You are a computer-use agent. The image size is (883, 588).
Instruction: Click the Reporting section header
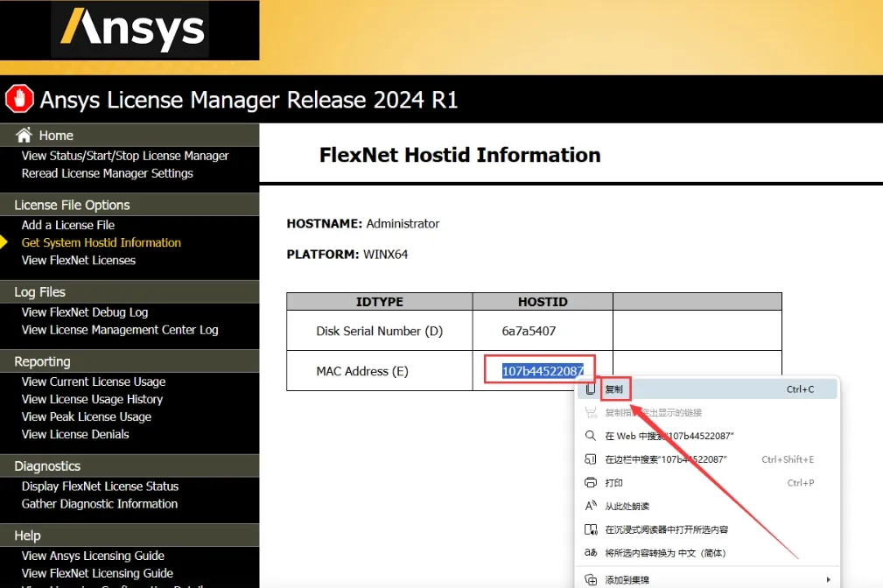coord(42,361)
